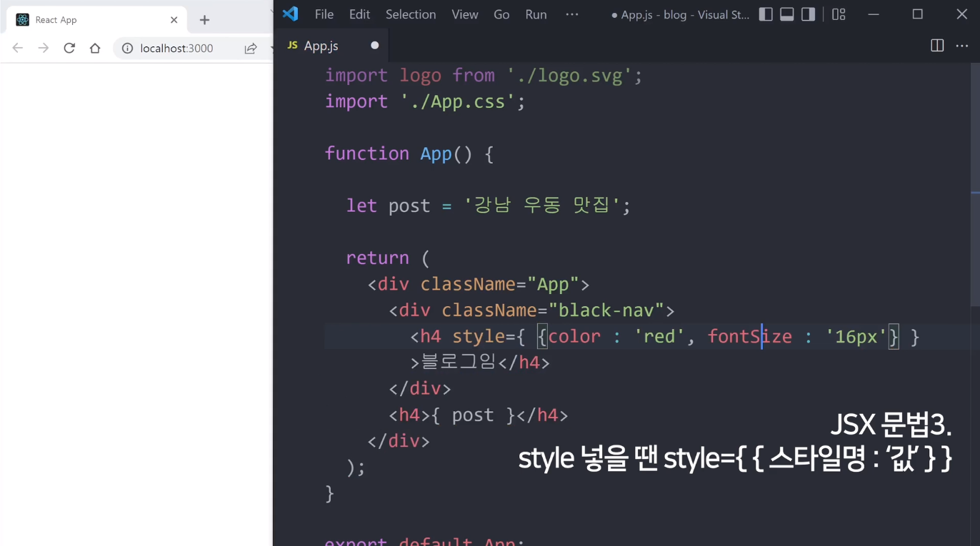
Task: Select the React App browser tab
Action: click(96, 20)
